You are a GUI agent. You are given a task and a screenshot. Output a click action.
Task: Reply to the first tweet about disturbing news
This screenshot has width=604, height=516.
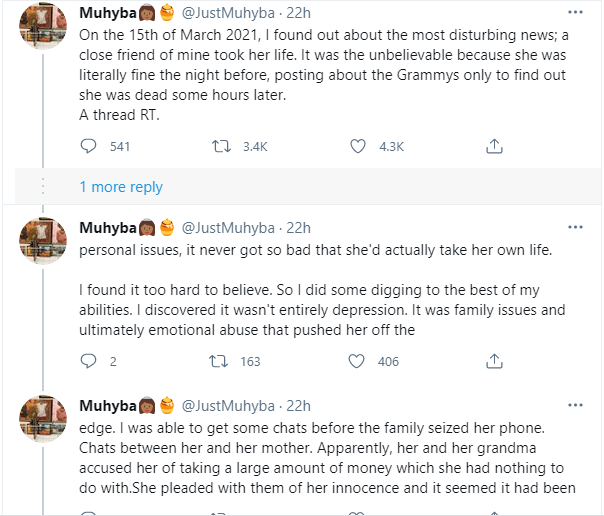click(88, 146)
